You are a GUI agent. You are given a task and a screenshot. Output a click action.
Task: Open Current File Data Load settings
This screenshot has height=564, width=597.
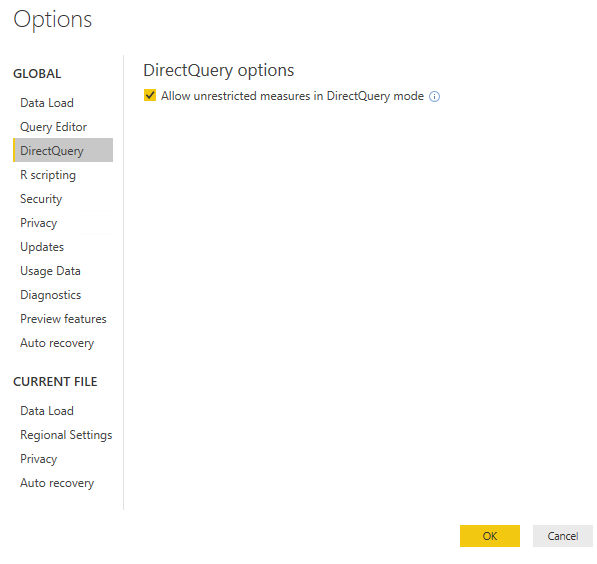(x=47, y=411)
